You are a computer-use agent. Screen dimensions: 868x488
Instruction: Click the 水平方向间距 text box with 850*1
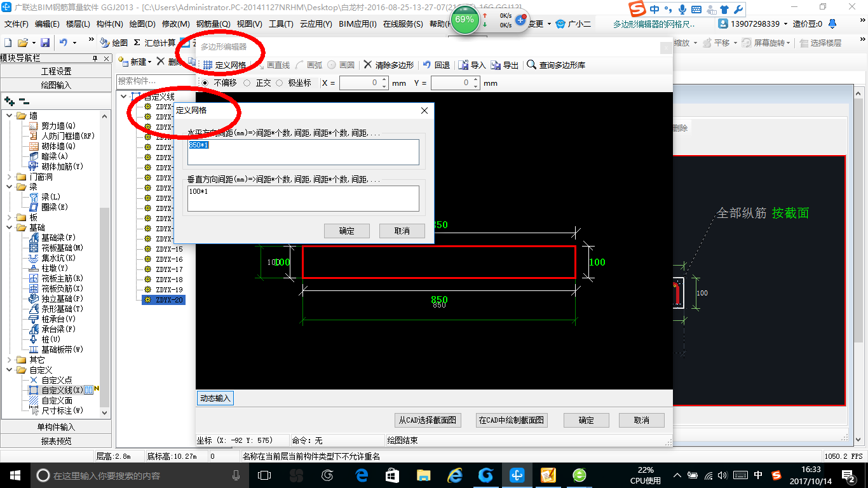point(303,152)
